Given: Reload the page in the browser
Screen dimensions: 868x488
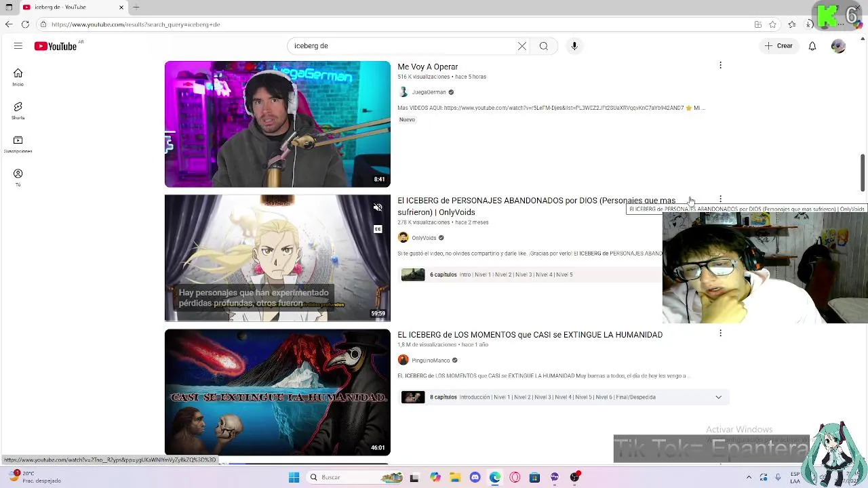Looking at the screenshot, I should [x=25, y=24].
